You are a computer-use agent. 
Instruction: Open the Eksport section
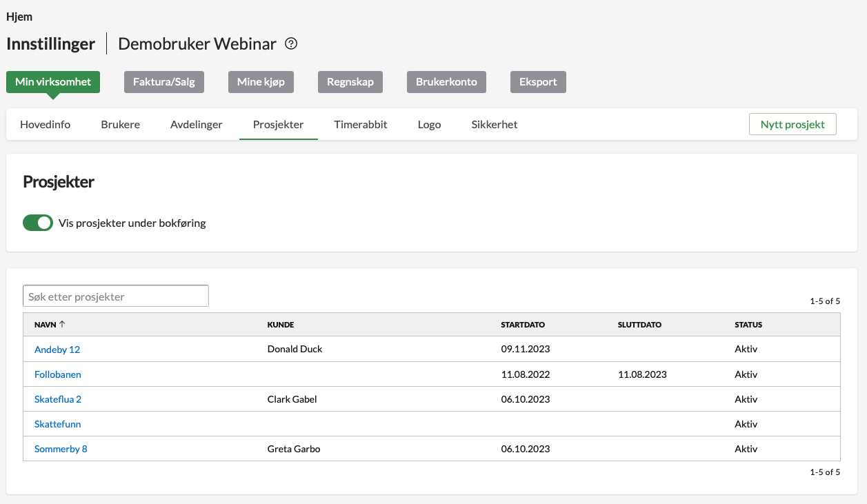pyautogui.click(x=538, y=82)
